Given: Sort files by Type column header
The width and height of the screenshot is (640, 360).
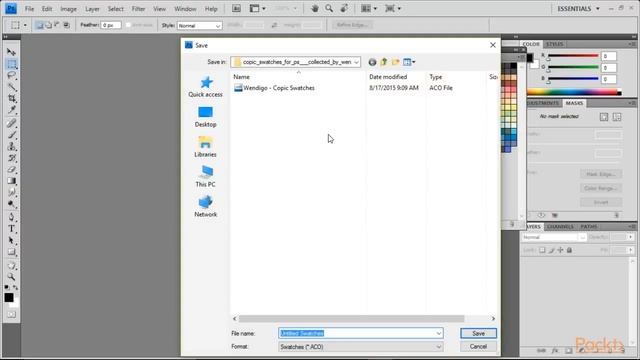Looking at the screenshot, I should pos(436,77).
